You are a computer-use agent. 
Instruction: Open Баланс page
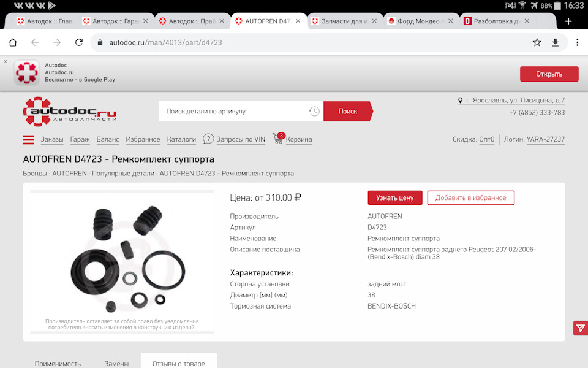click(108, 139)
